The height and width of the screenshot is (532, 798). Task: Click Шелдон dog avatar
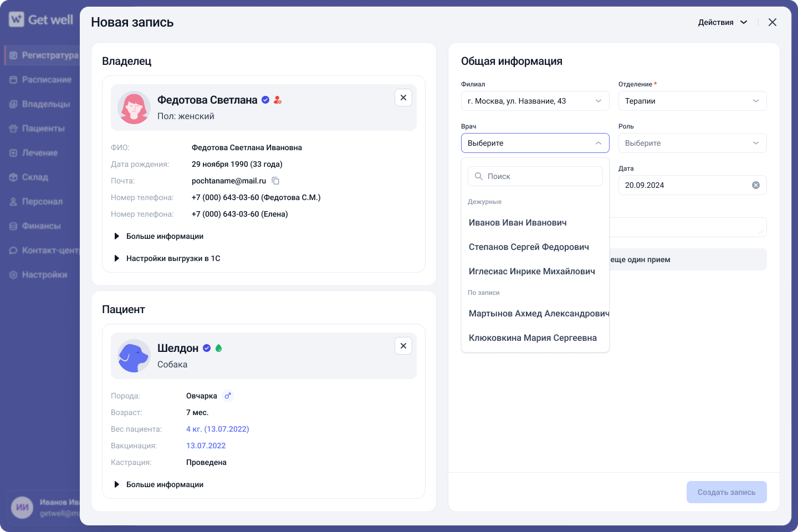pos(134,356)
